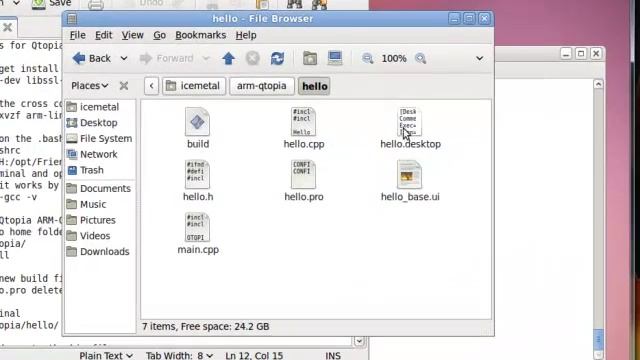The width and height of the screenshot is (640, 360).
Task: Open the Home folder icon in toolbar
Action: pyautogui.click(x=310, y=58)
